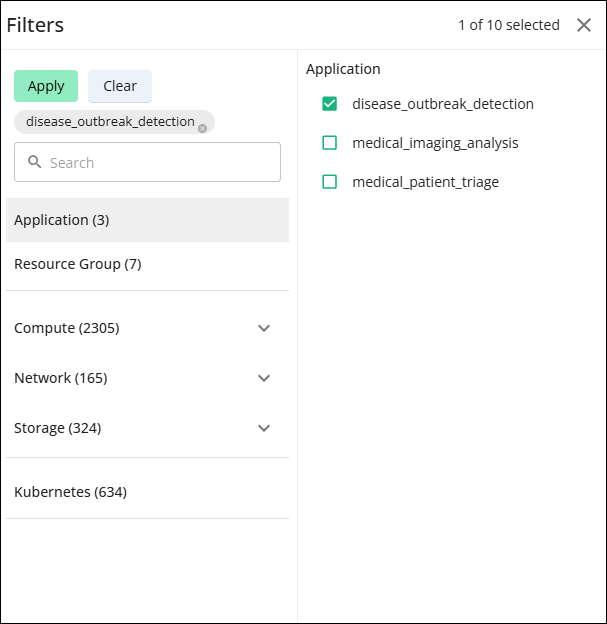The height and width of the screenshot is (624, 607).
Task: Expand the Storage category chevron
Action: [264, 428]
